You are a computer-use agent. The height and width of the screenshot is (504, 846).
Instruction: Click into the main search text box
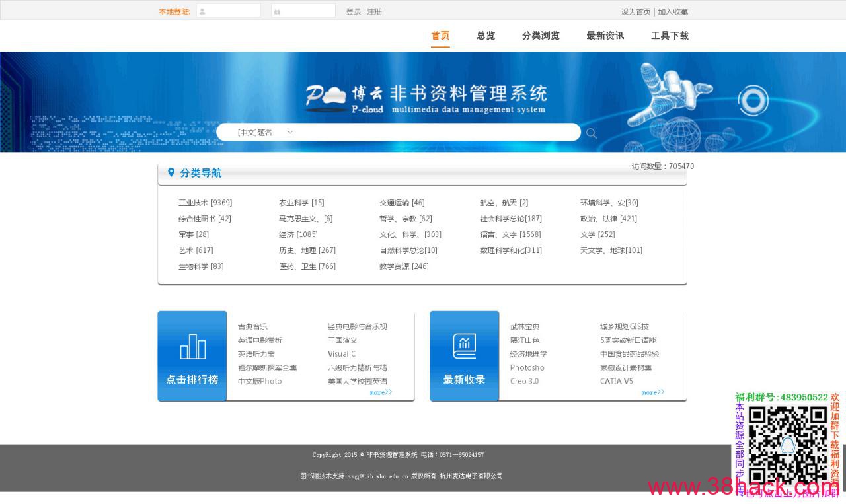click(x=436, y=133)
